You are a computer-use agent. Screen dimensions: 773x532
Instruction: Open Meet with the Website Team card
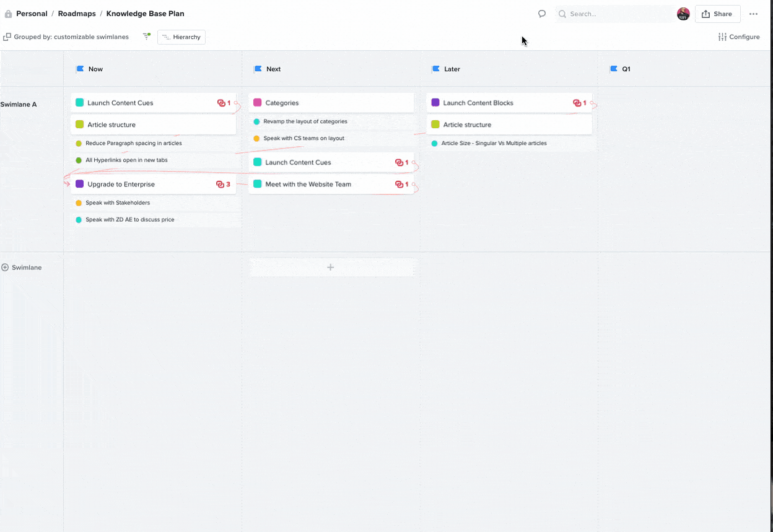click(331, 184)
